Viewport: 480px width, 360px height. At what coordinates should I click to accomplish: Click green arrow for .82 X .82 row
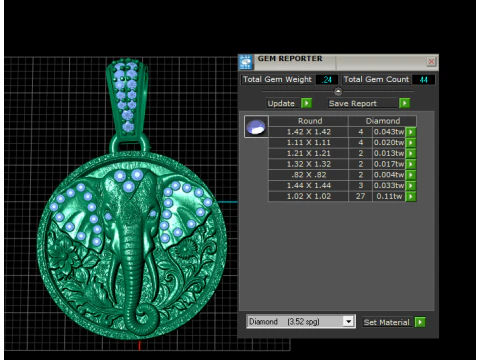pos(411,175)
